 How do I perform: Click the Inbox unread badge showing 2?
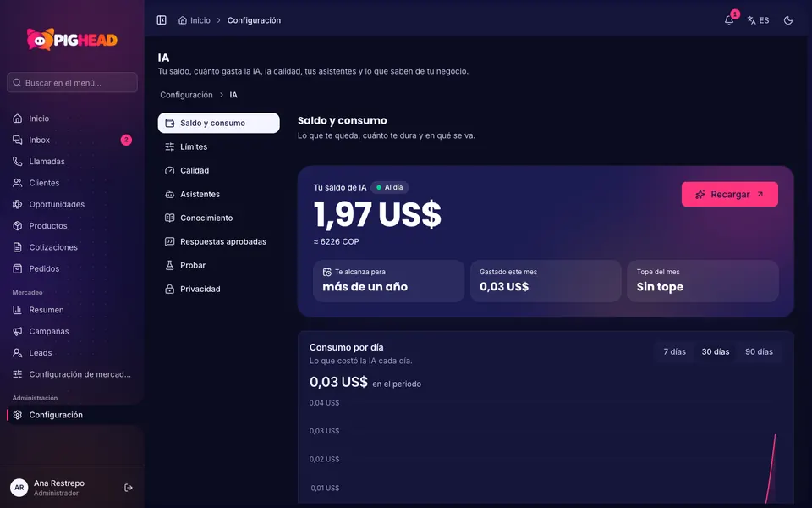coord(126,140)
